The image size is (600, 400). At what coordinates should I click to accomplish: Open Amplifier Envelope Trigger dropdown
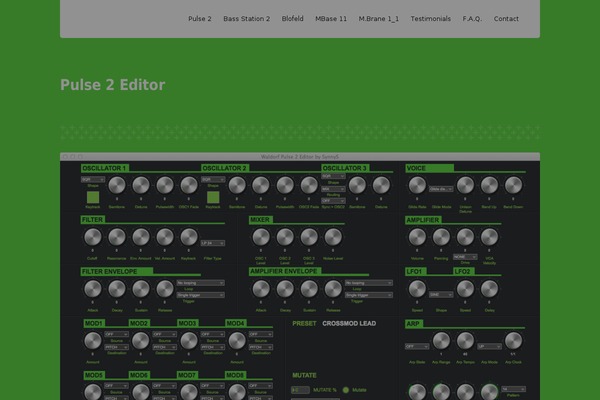369,295
